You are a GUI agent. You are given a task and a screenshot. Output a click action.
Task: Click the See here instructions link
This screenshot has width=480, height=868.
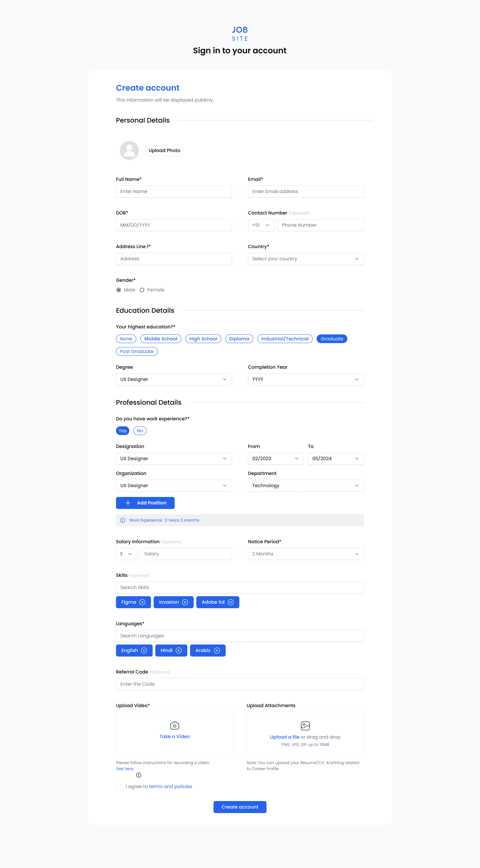[x=124, y=769]
